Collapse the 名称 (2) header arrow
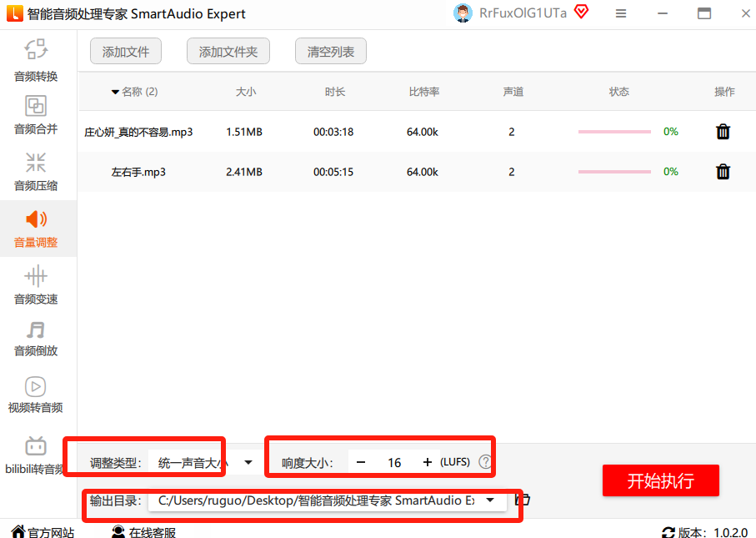The height and width of the screenshot is (538, 756). (x=115, y=92)
